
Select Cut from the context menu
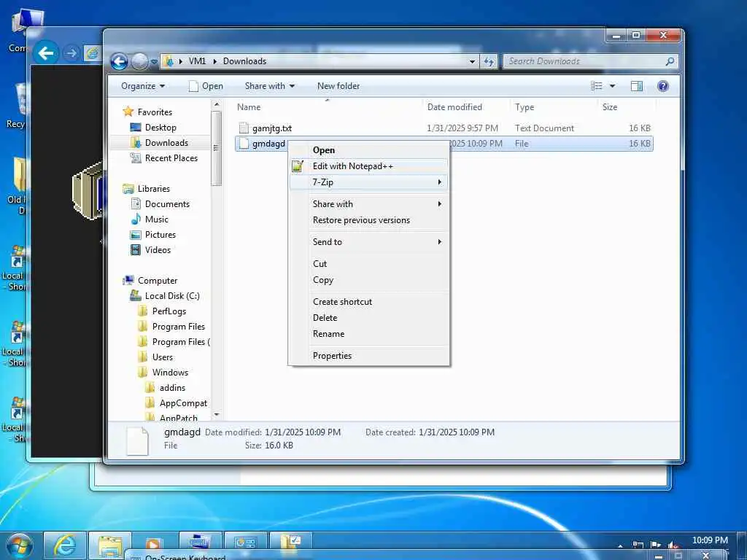pyautogui.click(x=320, y=264)
